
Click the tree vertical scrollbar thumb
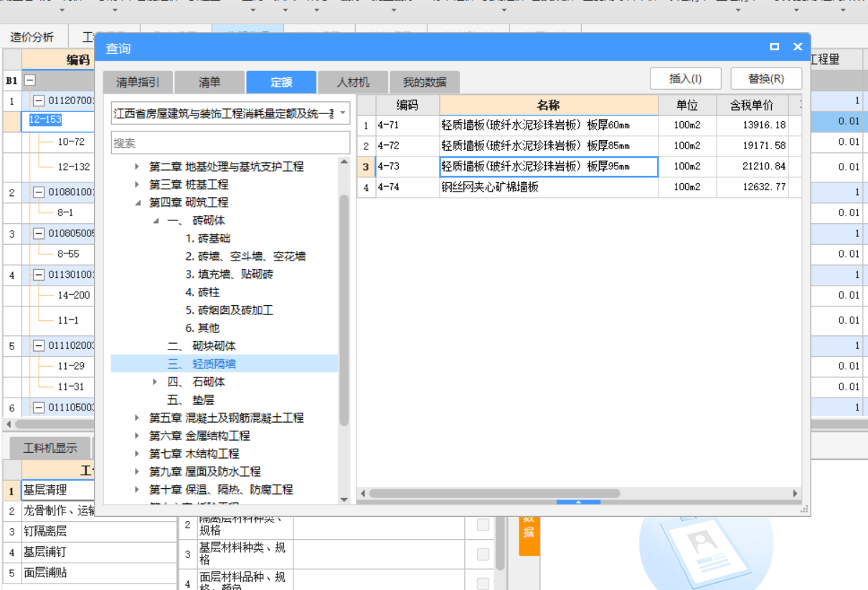344,309
